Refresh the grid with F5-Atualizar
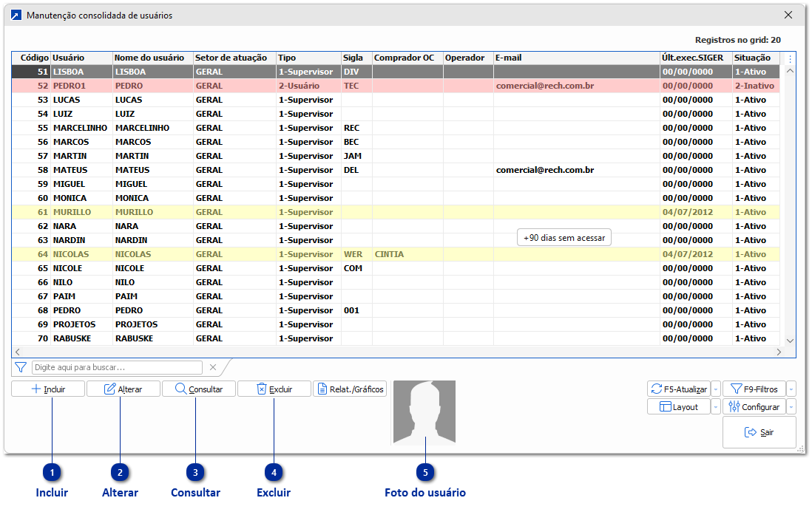 [x=678, y=389]
